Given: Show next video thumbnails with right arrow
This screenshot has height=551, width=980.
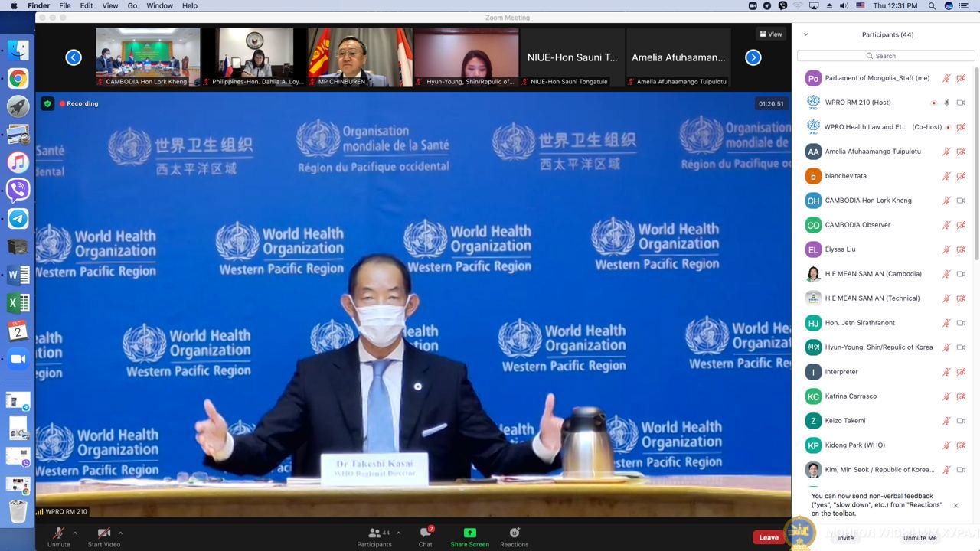Looking at the screenshot, I should [x=753, y=57].
